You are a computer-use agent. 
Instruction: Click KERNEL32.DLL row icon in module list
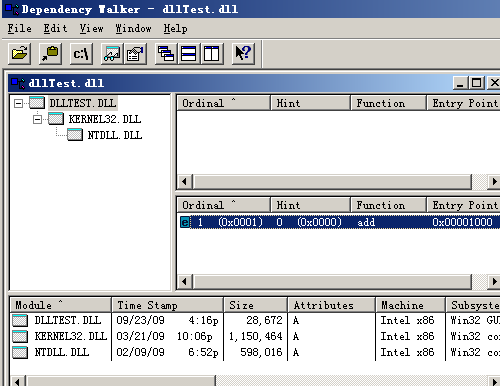click(x=20, y=336)
